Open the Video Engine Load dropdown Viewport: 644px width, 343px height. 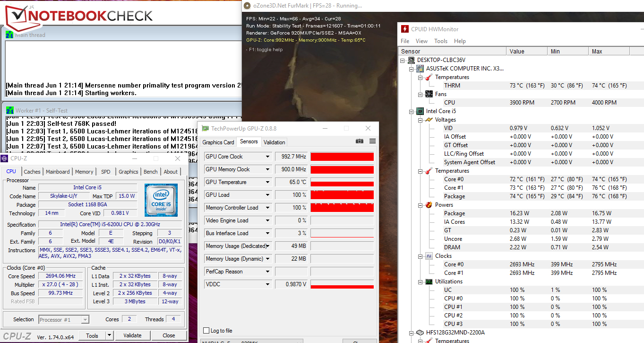(267, 220)
